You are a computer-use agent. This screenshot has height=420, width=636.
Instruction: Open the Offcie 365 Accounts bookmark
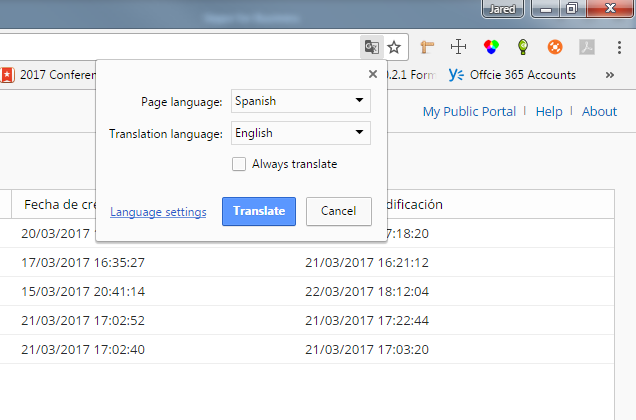pos(512,75)
